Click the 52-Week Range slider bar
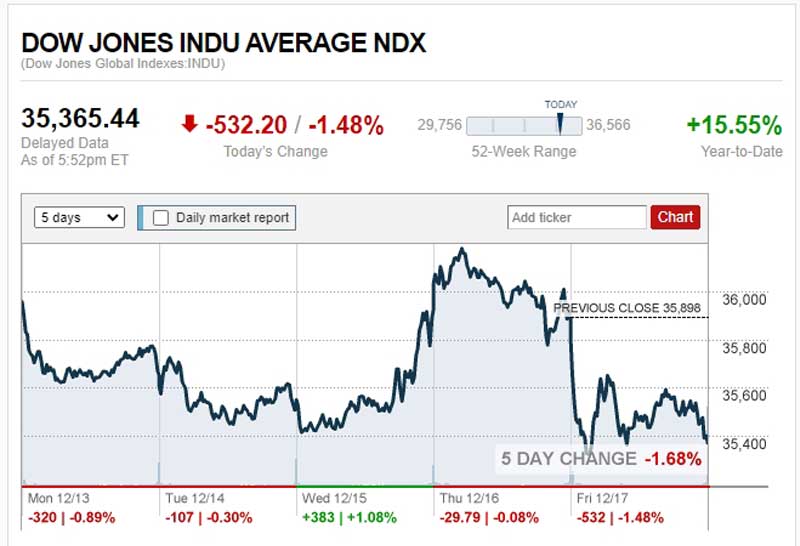The image size is (800, 546). click(523, 126)
